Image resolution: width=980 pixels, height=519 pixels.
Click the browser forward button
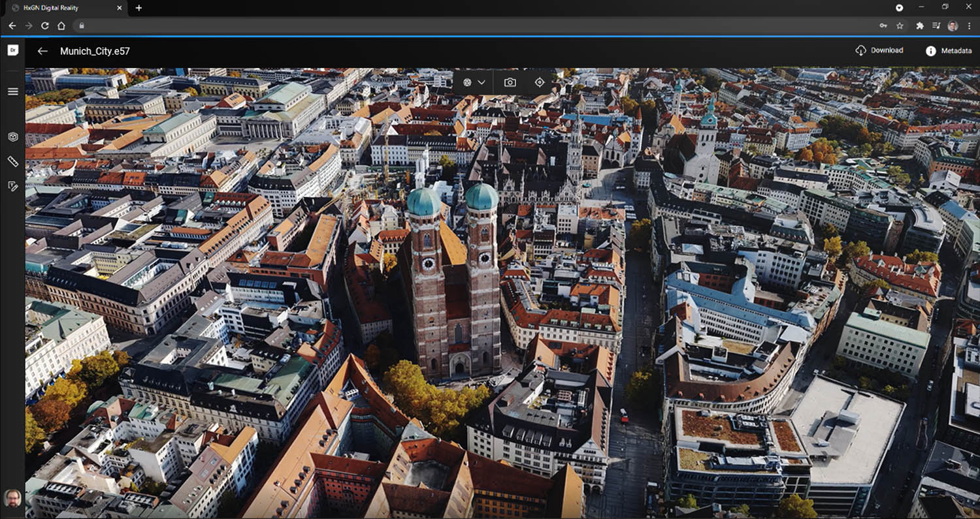coord(28,25)
